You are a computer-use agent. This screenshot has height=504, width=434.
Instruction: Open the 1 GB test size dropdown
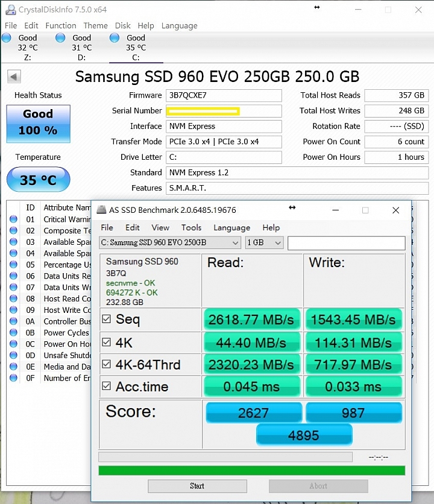click(264, 243)
